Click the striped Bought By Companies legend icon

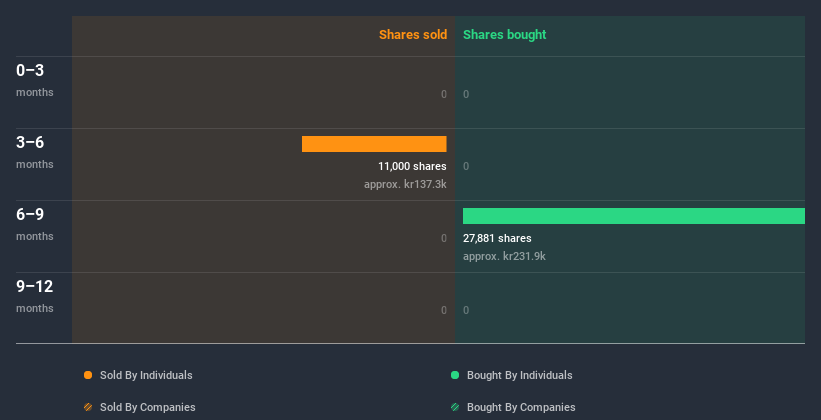click(x=455, y=407)
